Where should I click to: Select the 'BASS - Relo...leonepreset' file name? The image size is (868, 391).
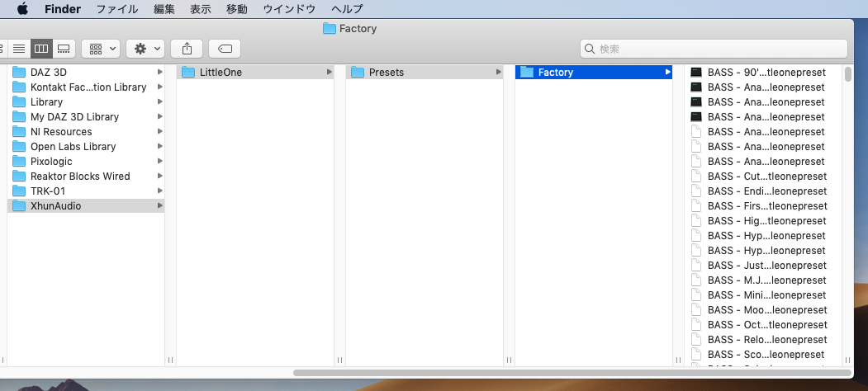click(x=767, y=340)
